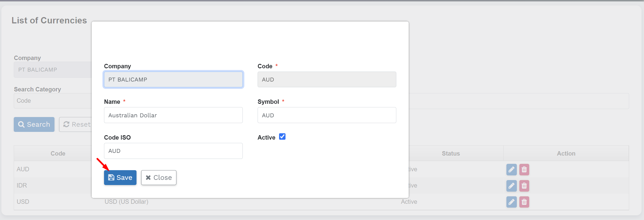Uncheck the Active checkbox
This screenshot has width=644, height=220.
click(282, 137)
